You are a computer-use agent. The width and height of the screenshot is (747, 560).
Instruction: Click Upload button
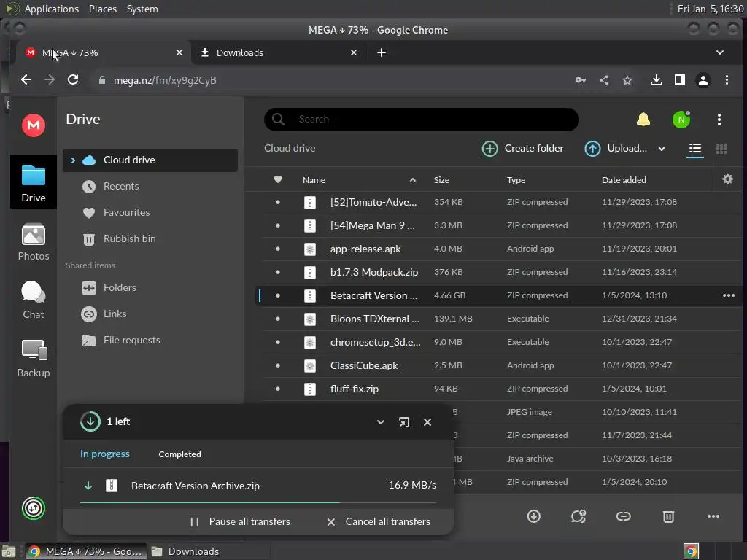pyautogui.click(x=616, y=149)
